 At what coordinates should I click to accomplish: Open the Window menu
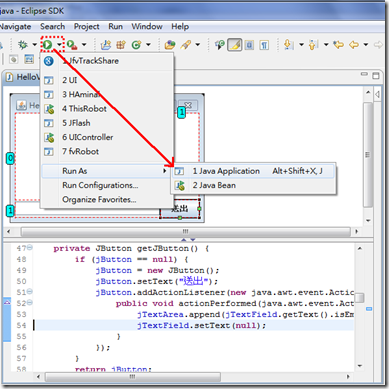pos(147,26)
